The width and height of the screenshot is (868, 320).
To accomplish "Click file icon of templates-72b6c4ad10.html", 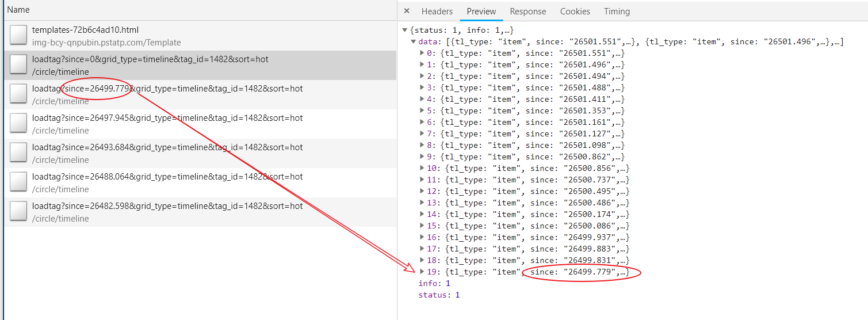I will (x=18, y=36).
